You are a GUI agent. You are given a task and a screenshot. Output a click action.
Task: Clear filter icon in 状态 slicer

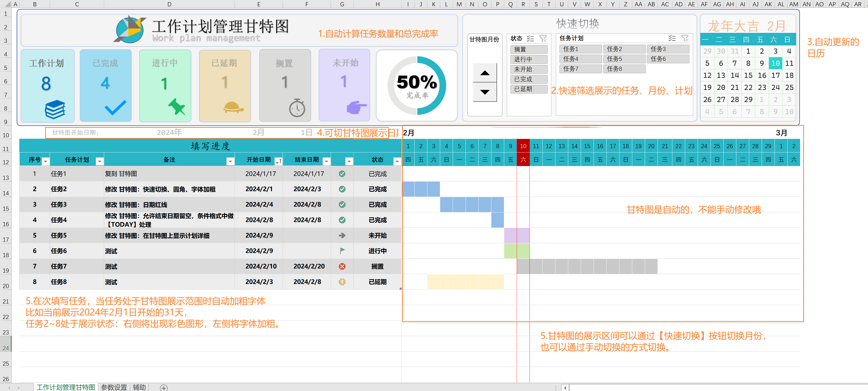point(543,39)
